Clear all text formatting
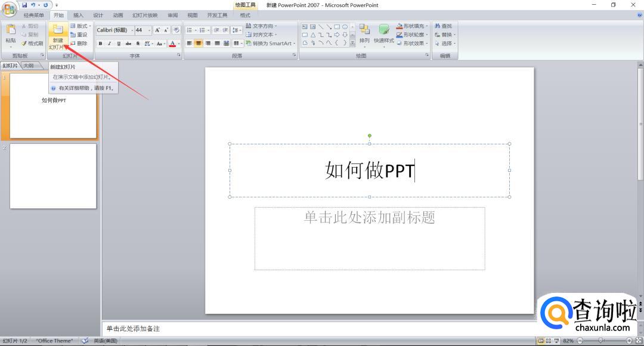The height and width of the screenshot is (346, 644). [176, 30]
